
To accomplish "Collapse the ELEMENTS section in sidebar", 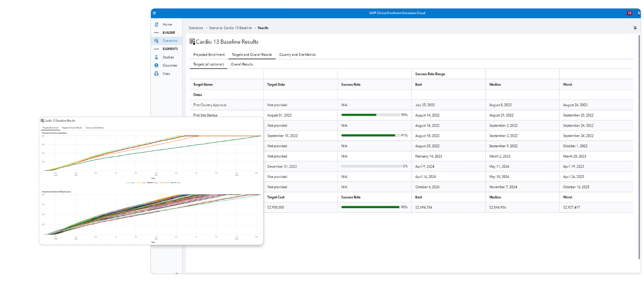I will coord(156,49).
